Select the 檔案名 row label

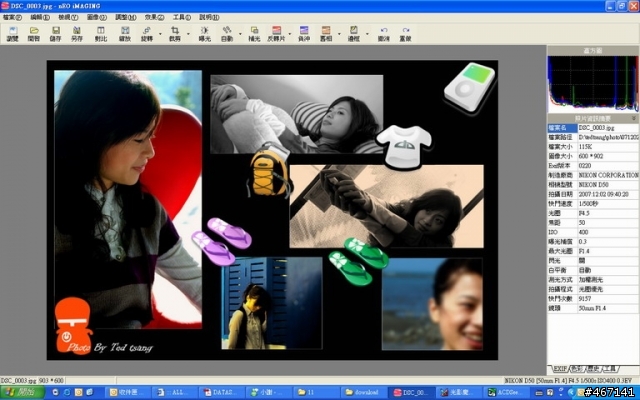[x=562, y=128]
